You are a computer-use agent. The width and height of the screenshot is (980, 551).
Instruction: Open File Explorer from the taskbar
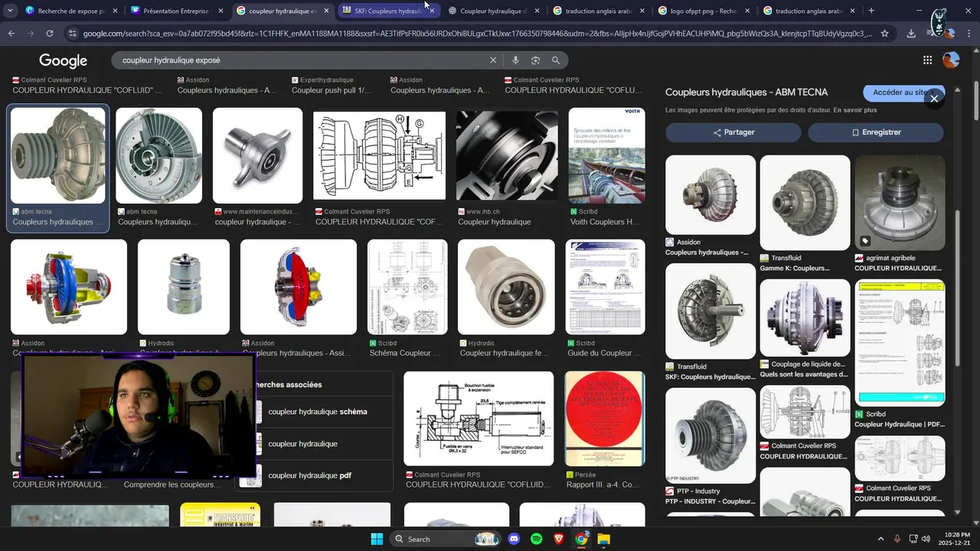603,539
